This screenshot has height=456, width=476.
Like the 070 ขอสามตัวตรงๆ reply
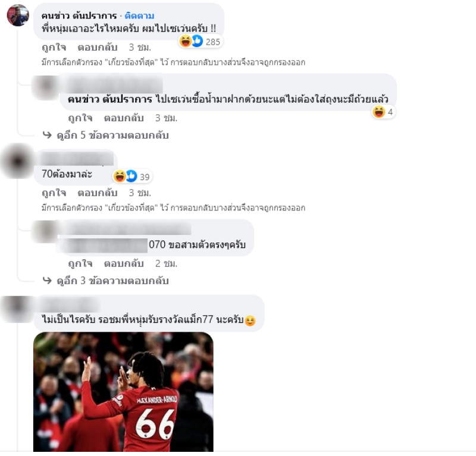(x=80, y=263)
